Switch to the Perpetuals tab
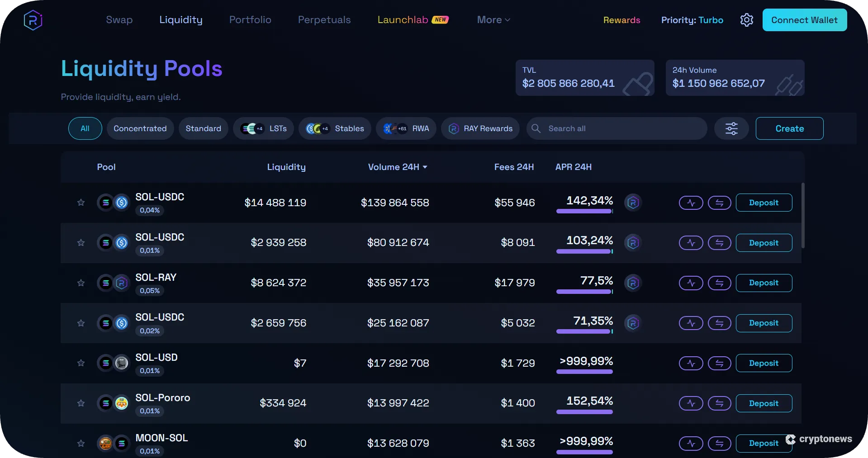The height and width of the screenshot is (458, 868). pyautogui.click(x=324, y=20)
